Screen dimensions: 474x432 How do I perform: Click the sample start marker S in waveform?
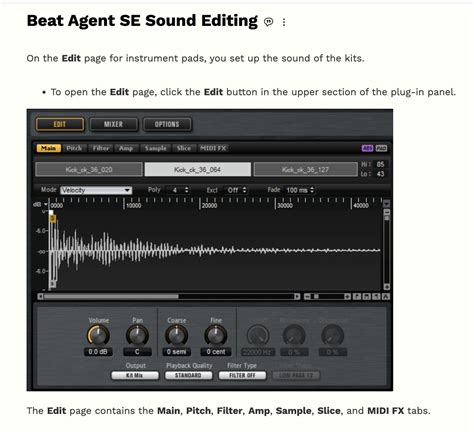pyautogui.click(x=53, y=218)
